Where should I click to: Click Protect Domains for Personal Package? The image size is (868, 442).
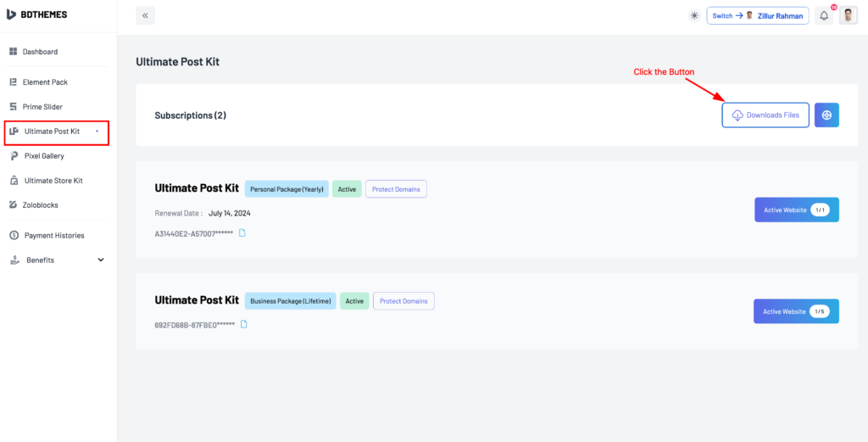coord(396,189)
